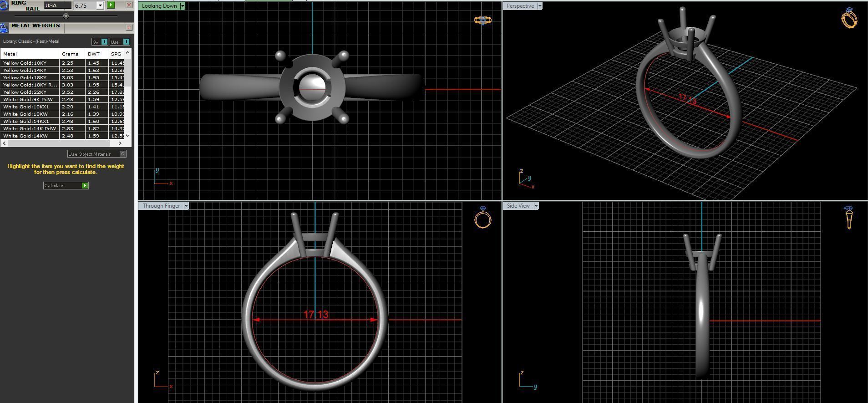Click the metal table vertical scrollbar thumb
Screen dimensions: 868x403
(128, 72)
